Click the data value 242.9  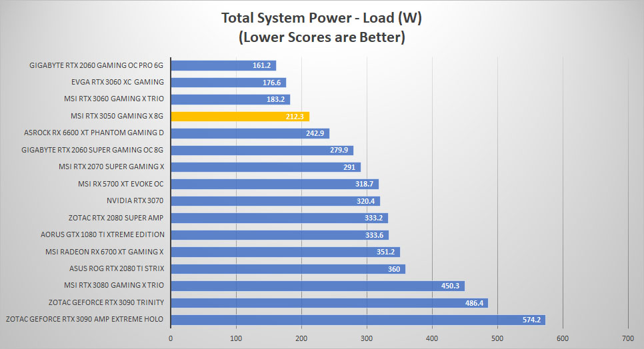pyautogui.click(x=315, y=134)
